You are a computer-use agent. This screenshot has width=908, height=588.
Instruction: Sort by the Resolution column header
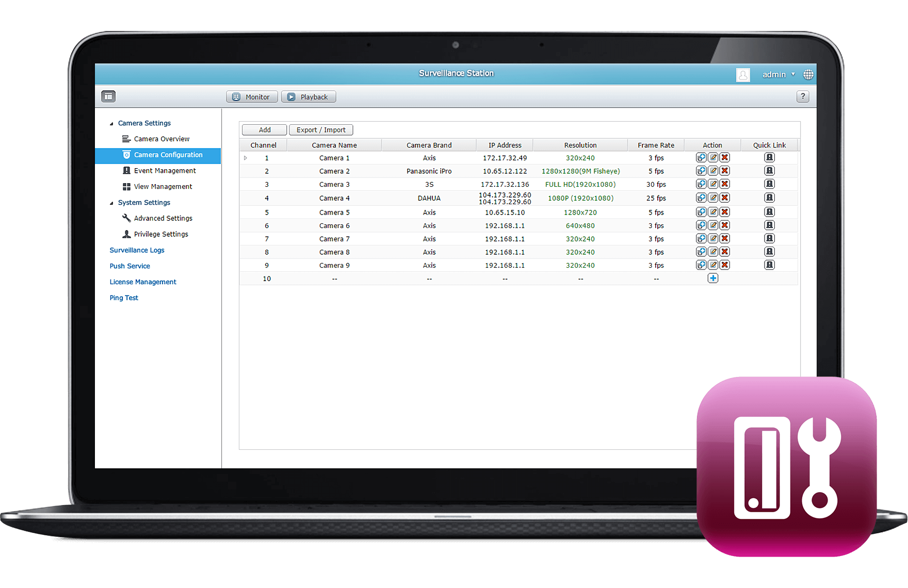580,145
